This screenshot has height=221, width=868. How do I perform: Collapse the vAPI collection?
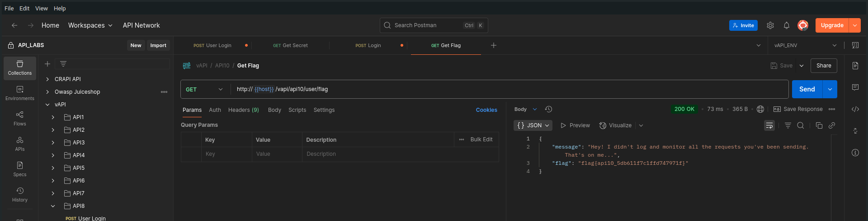pyautogui.click(x=47, y=105)
